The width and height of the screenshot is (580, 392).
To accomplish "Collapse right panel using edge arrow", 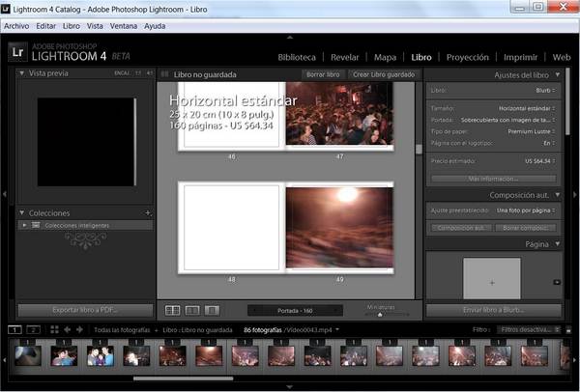I will point(575,194).
